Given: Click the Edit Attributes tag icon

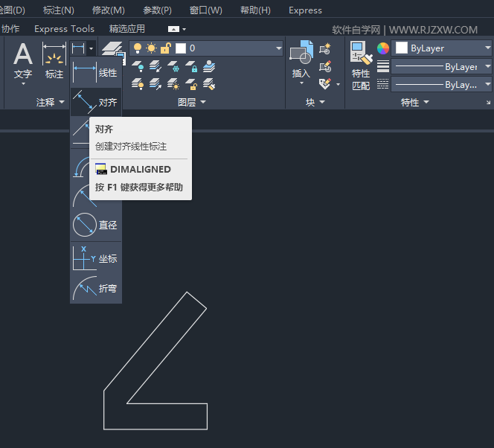Looking at the screenshot, I should pos(325,84).
